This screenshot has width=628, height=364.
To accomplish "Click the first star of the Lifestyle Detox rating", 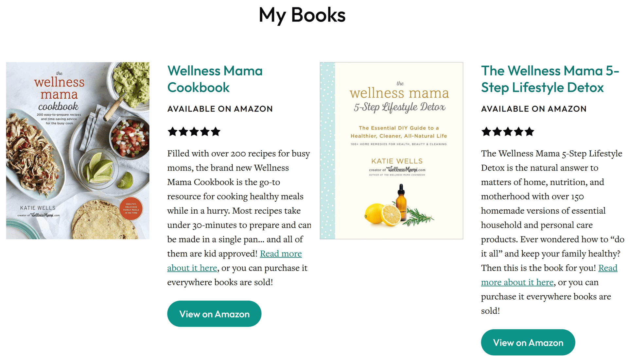I will 486,132.
